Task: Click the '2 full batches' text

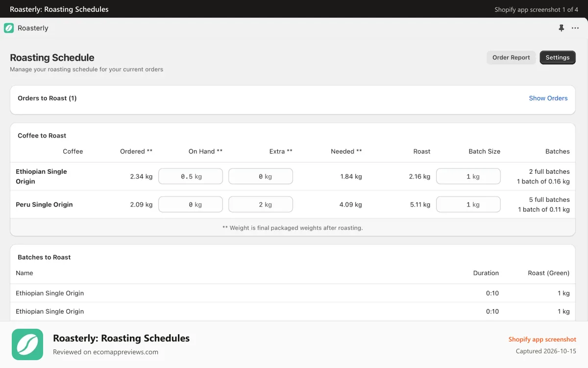Action: 549,171
